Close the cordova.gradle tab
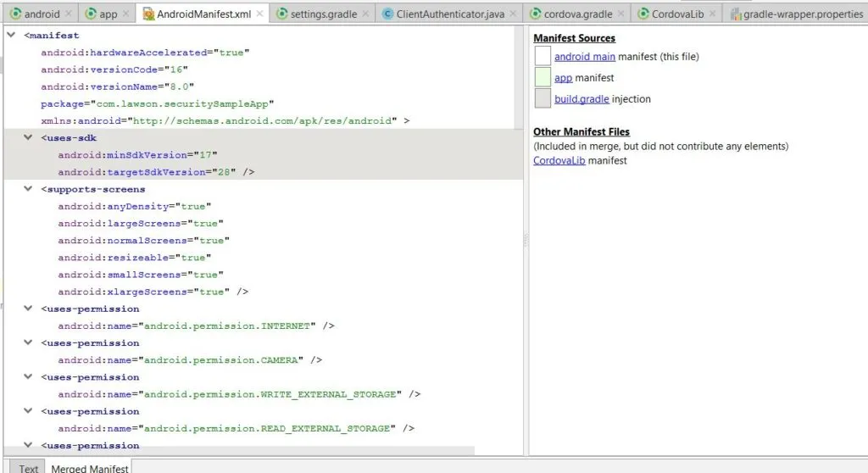The width and height of the screenshot is (868, 473). tap(620, 14)
